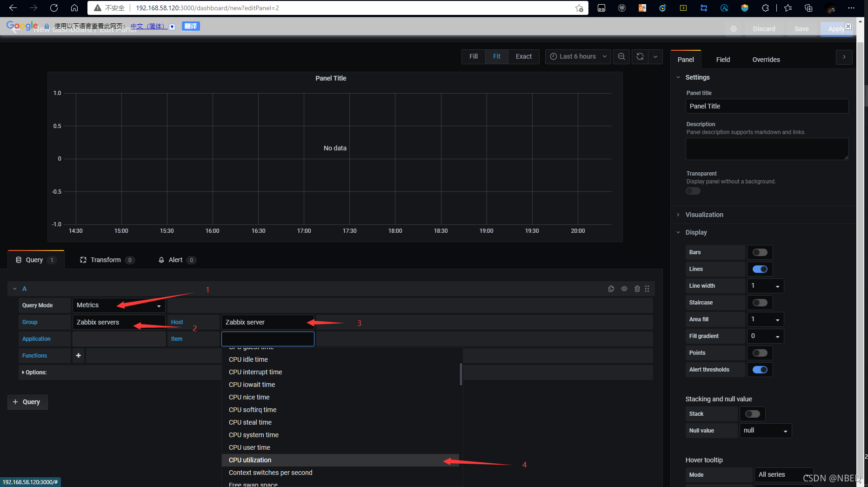This screenshot has height=487, width=868.
Task: Click the Save dashboard button
Action: pyautogui.click(x=801, y=29)
